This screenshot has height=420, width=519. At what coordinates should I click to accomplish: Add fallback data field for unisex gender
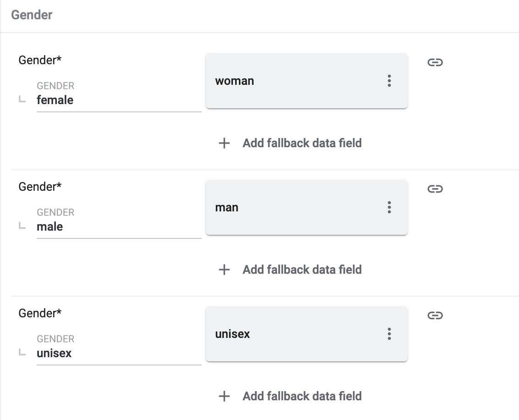click(x=302, y=396)
